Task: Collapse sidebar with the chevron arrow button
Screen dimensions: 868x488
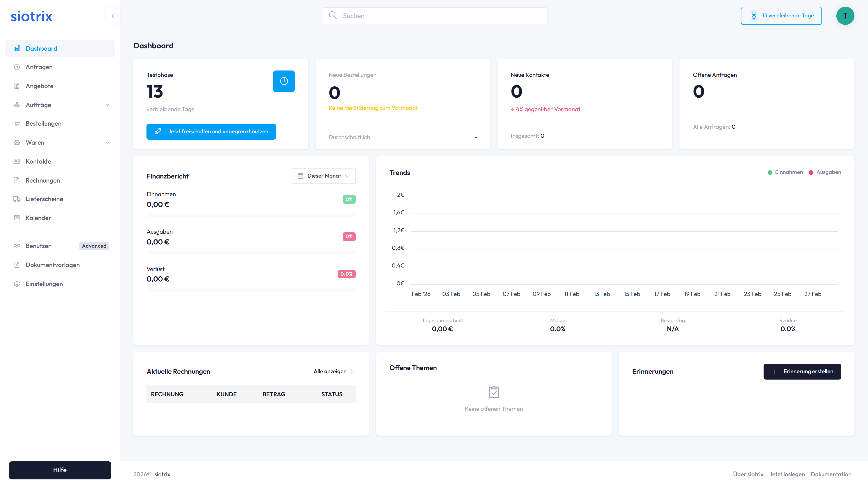Action: tap(113, 16)
